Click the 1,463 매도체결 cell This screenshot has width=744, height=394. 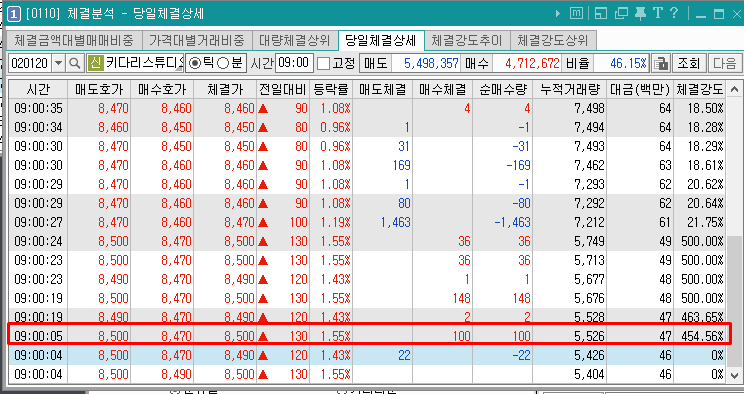coord(382,222)
